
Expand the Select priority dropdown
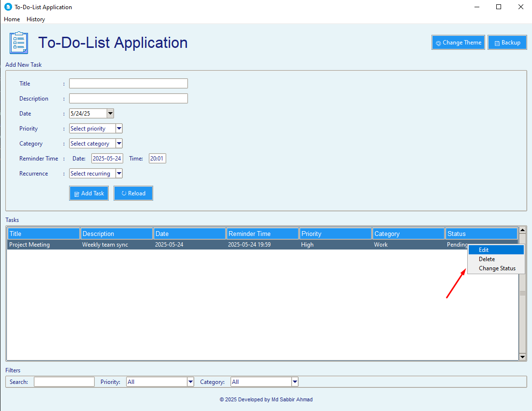pyautogui.click(x=119, y=129)
